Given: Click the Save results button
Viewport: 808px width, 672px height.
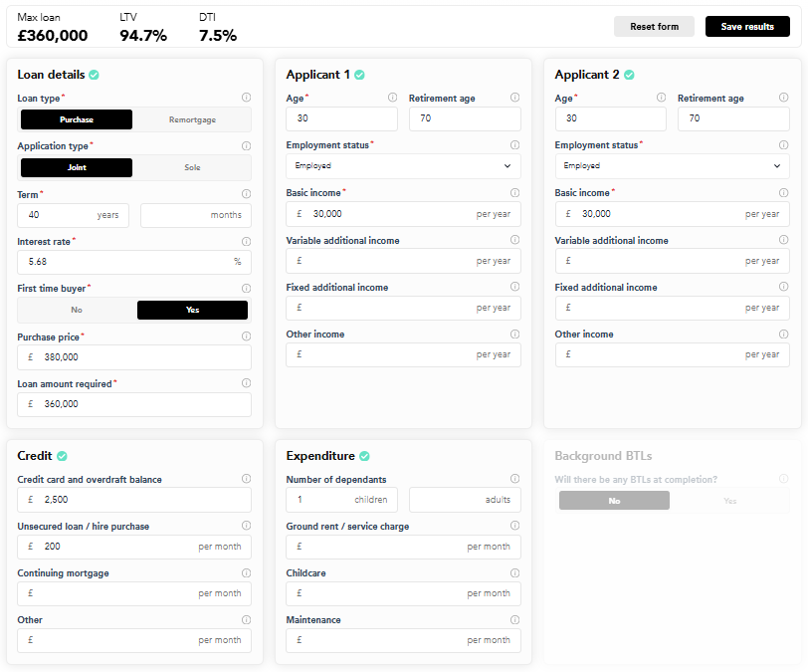Looking at the screenshot, I should [746, 27].
